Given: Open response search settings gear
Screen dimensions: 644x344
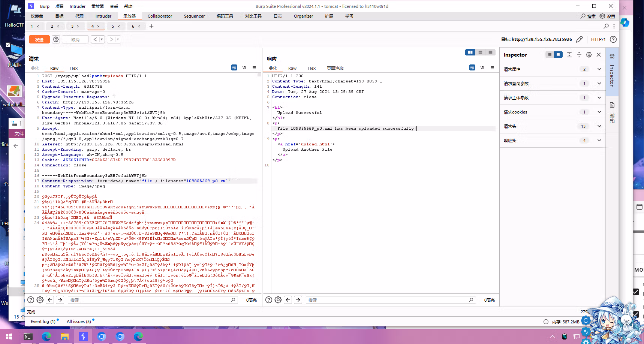Looking at the screenshot, I should pos(278,300).
